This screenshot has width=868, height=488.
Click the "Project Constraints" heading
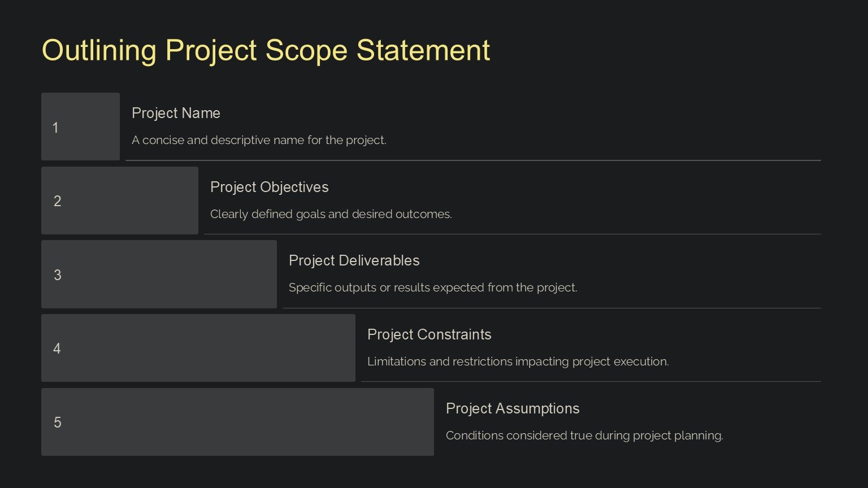click(429, 334)
